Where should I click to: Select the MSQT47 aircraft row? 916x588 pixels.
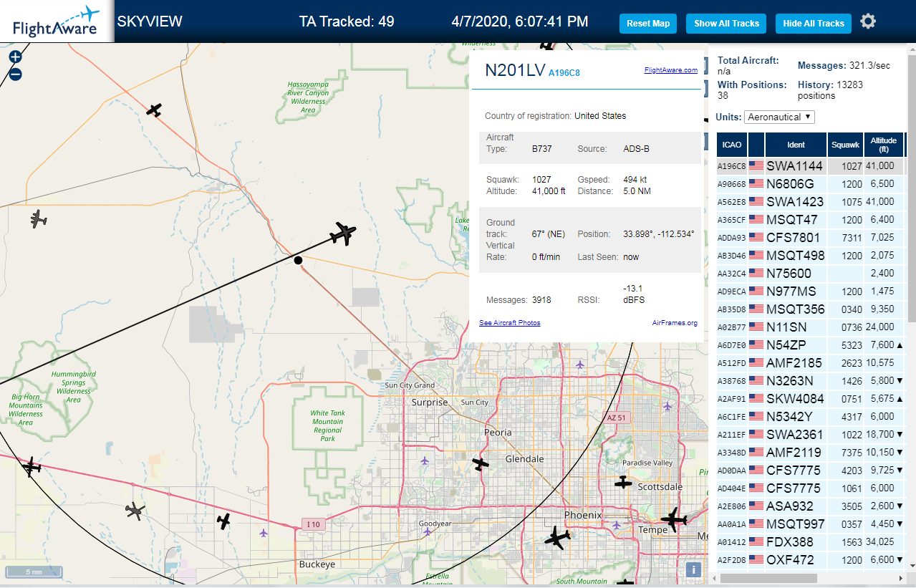click(811, 220)
